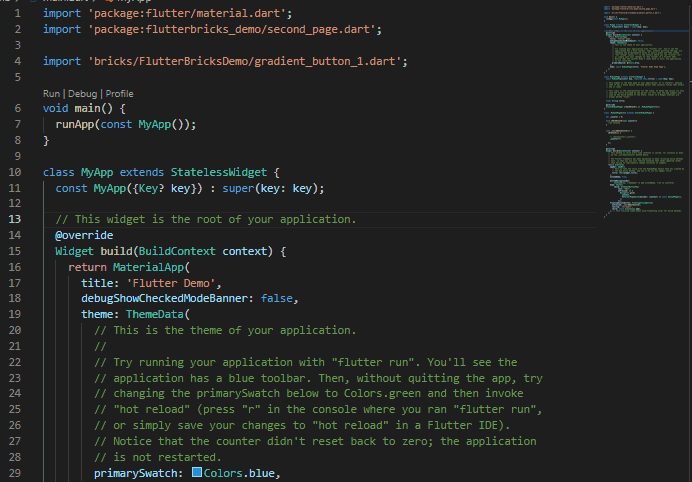Click the Profile code lens above main
Screen dimensions: 692x482
tap(119, 94)
